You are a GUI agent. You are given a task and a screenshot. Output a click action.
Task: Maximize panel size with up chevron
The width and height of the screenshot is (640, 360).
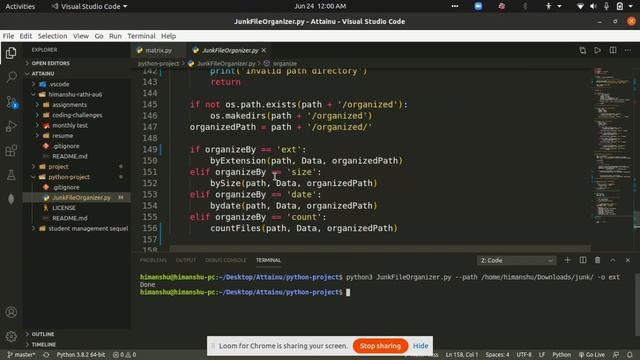(613, 260)
